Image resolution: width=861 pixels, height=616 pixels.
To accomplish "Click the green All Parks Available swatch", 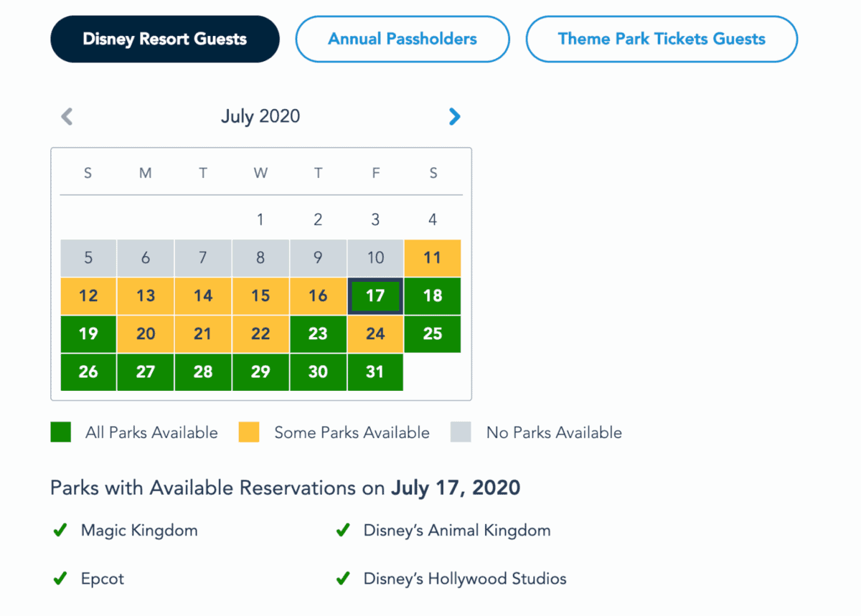I will (x=61, y=432).
